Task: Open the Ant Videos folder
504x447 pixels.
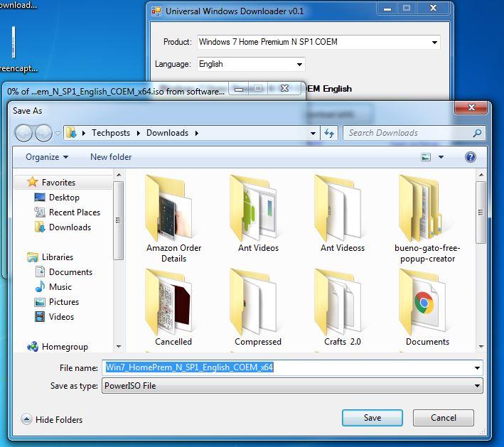Action: click(258, 214)
